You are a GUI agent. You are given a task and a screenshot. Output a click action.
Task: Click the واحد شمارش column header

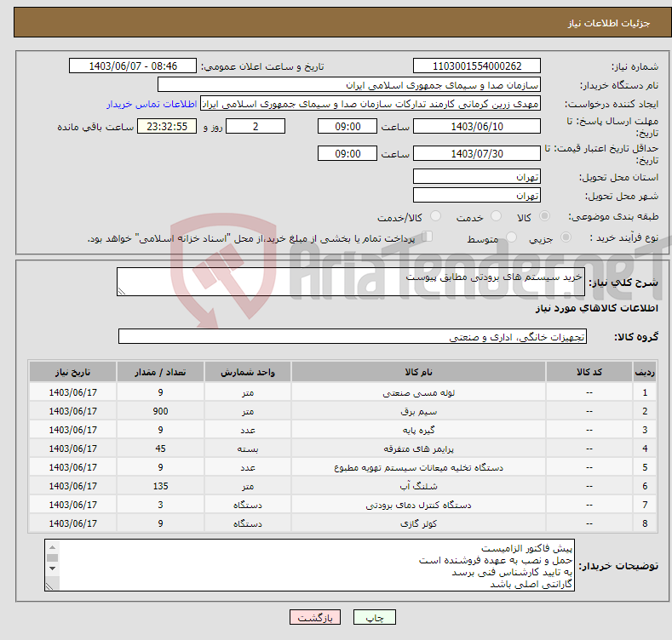click(248, 372)
